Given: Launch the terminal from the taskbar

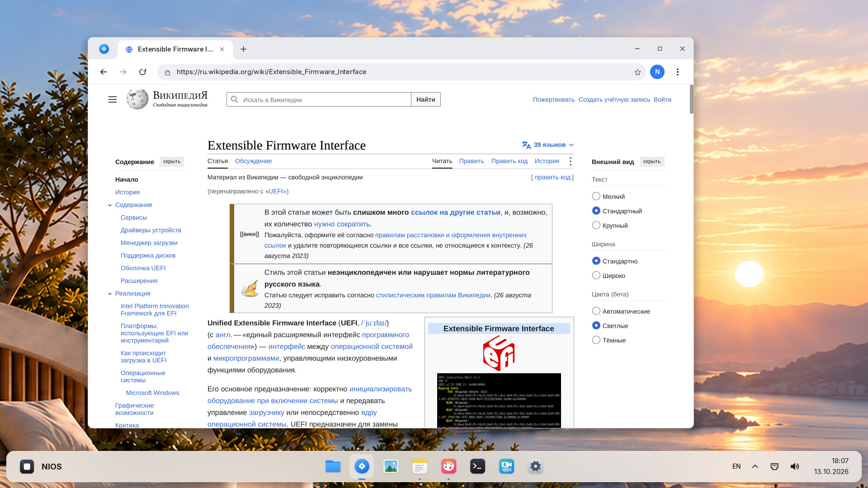Looking at the screenshot, I should click(478, 466).
